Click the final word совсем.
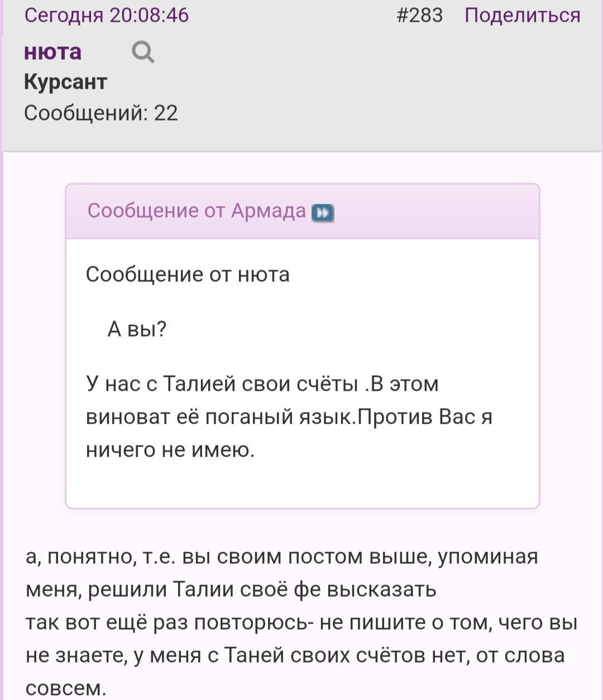The width and height of the screenshot is (603, 700). [66, 688]
